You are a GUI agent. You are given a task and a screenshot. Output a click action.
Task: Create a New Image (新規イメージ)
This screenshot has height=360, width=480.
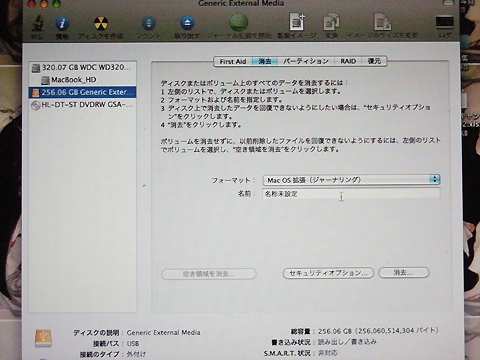coord(297,23)
